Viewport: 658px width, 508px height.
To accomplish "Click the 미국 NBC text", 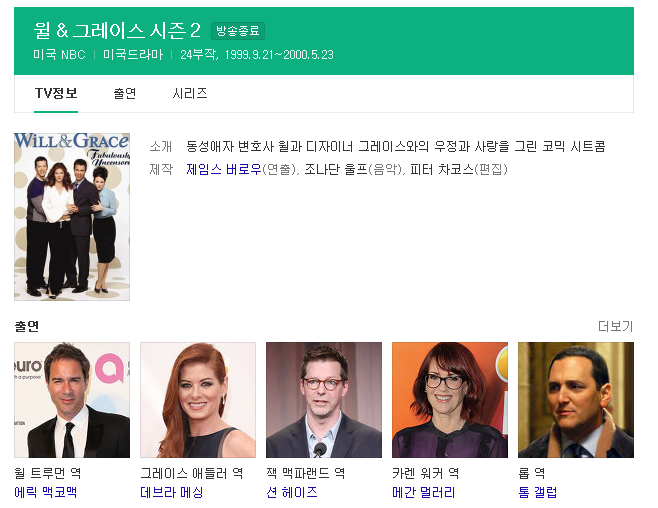I will (x=59, y=55).
